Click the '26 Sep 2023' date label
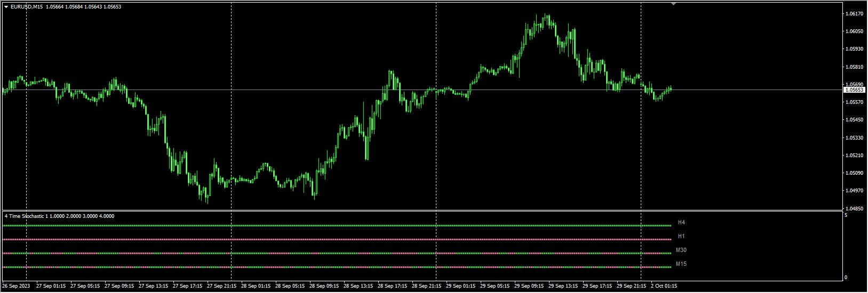The width and height of the screenshot is (868, 293). tap(16, 286)
